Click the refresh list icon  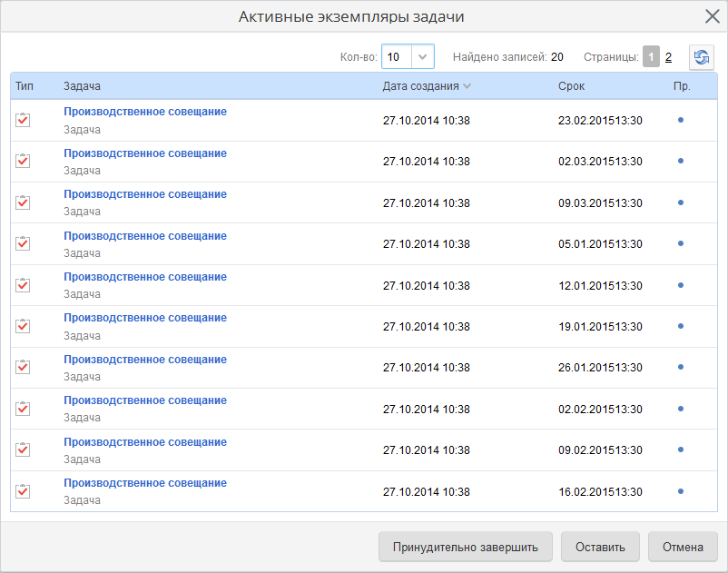[702, 57]
